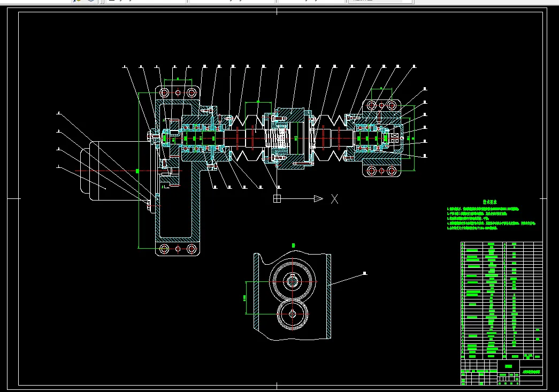Select the UCS X-axis arrowhead
Screen dimensions: 559x392
click(318, 199)
